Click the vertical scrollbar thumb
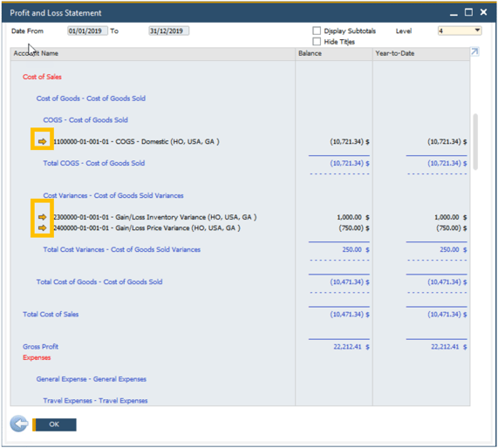Viewport: 498px width, 448px height. (475, 141)
